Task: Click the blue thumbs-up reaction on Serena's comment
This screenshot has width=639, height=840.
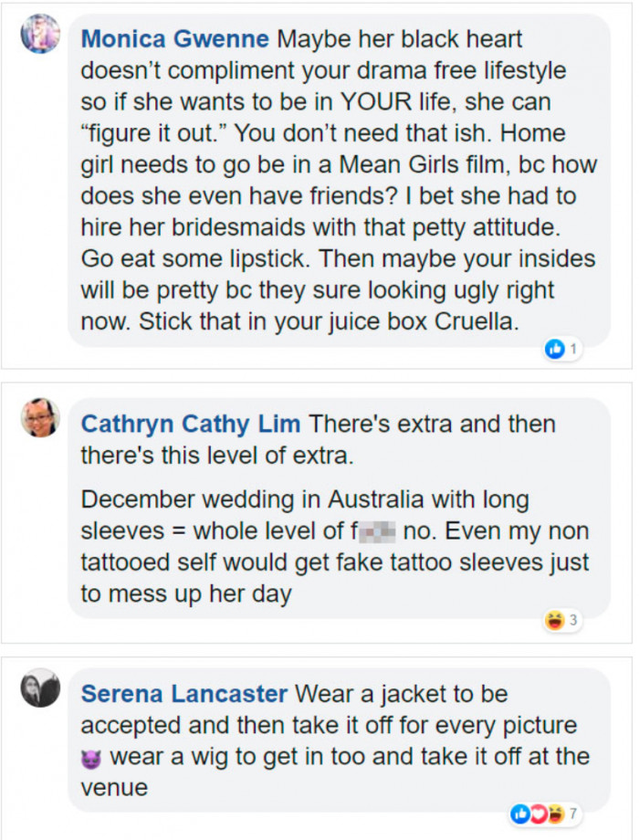Action: click(x=521, y=814)
